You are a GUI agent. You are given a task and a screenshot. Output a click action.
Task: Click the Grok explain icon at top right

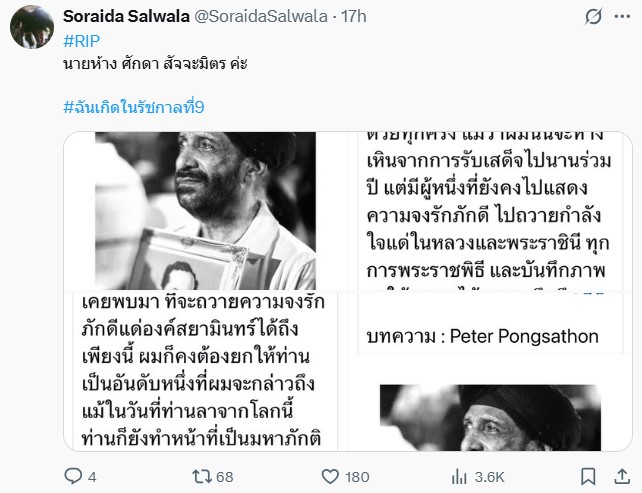593,17
